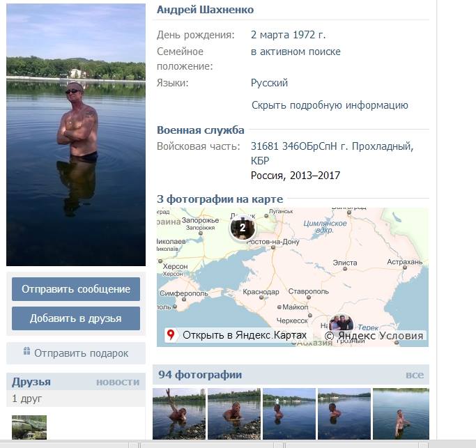Open first photo thumbnail with raised arm
The width and height of the screenshot is (476, 448).
(179, 414)
